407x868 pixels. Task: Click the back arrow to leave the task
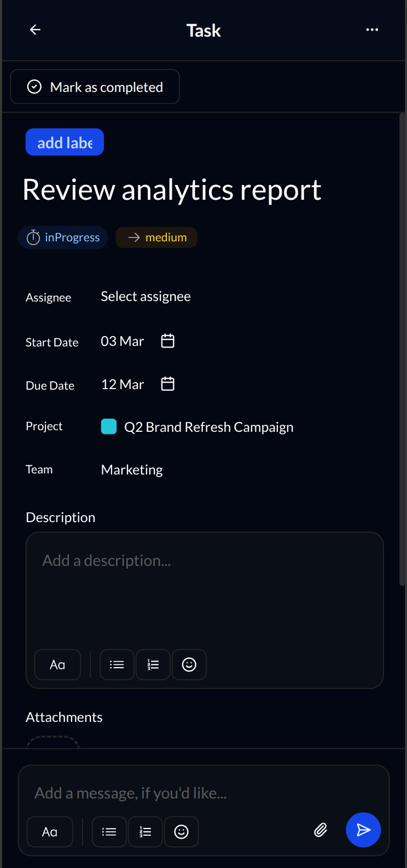35,30
